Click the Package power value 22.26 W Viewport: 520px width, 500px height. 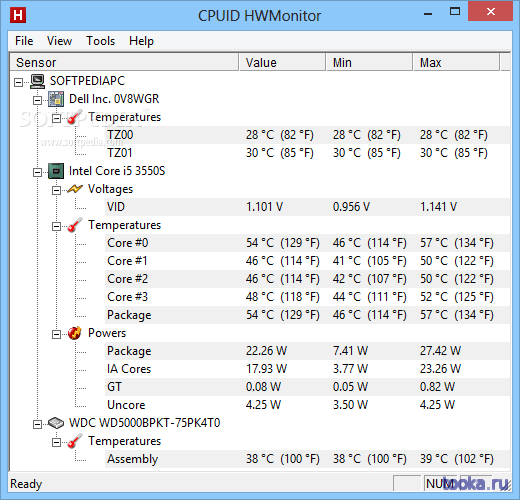click(x=266, y=351)
